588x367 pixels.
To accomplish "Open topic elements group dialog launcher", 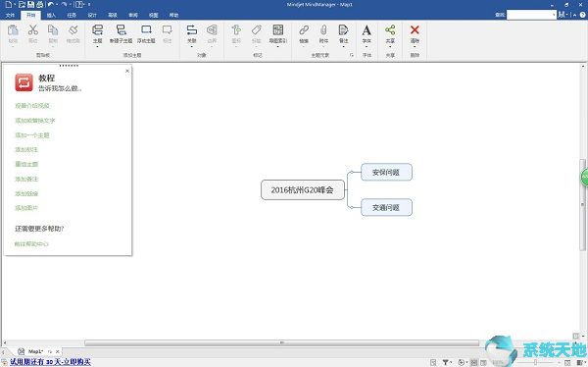I will [x=352, y=55].
